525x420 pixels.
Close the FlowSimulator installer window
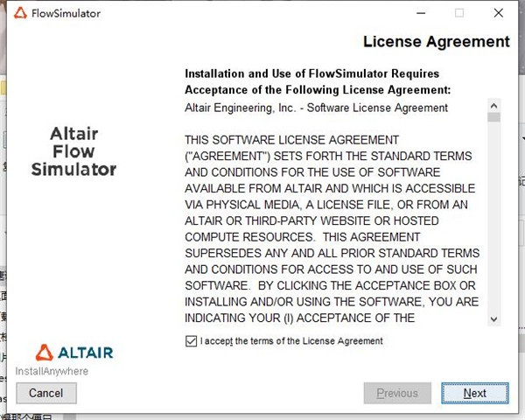[x=499, y=13]
